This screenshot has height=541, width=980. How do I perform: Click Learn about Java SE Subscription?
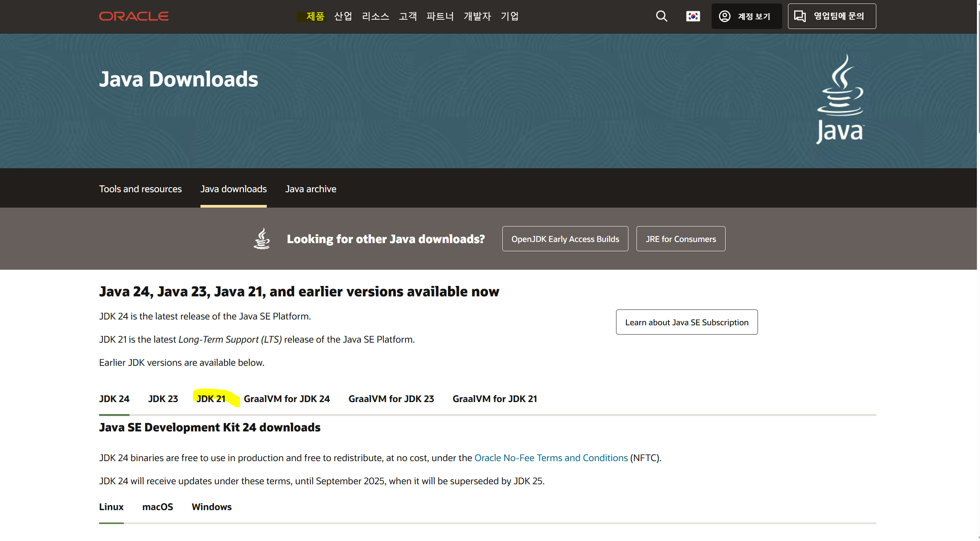click(687, 322)
